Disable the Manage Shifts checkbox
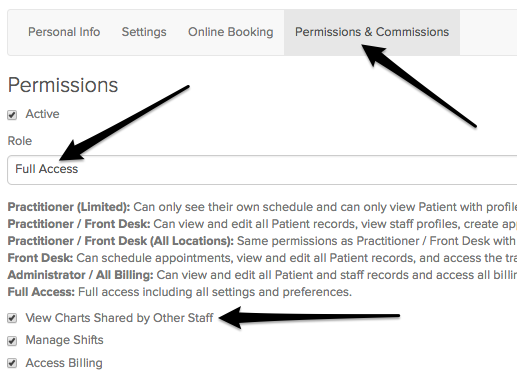This screenshot has width=517, height=379. pos(12,341)
